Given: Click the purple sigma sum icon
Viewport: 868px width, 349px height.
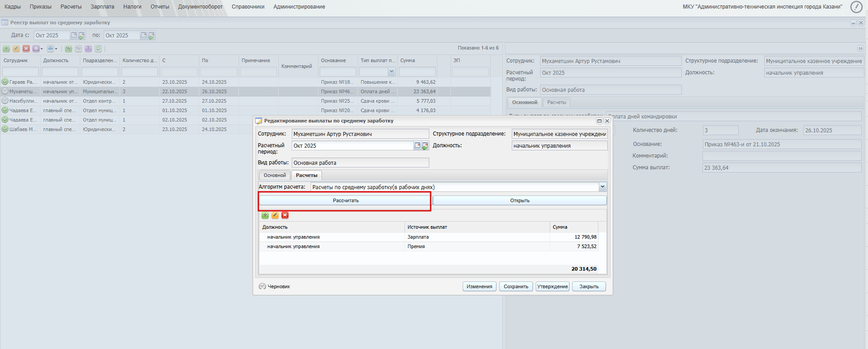Looking at the screenshot, I should [x=88, y=49].
